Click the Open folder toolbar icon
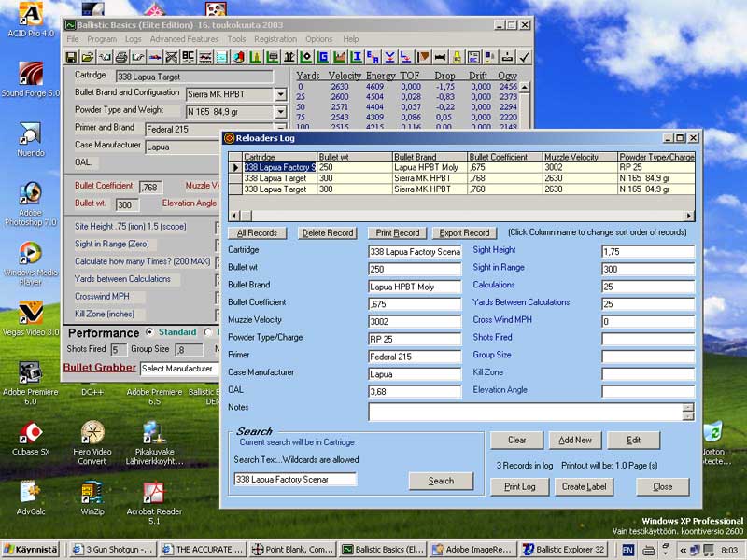This screenshot has height=560, width=747. click(x=88, y=57)
